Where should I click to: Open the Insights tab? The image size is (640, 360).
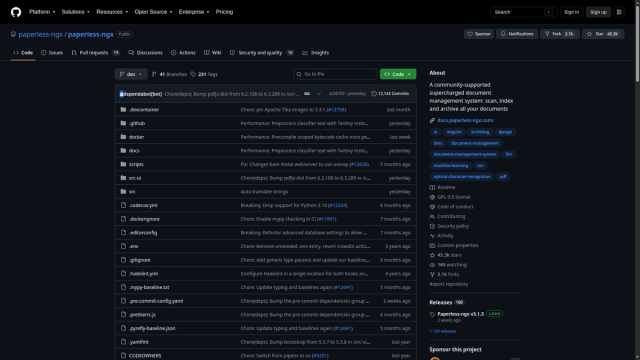(316, 53)
